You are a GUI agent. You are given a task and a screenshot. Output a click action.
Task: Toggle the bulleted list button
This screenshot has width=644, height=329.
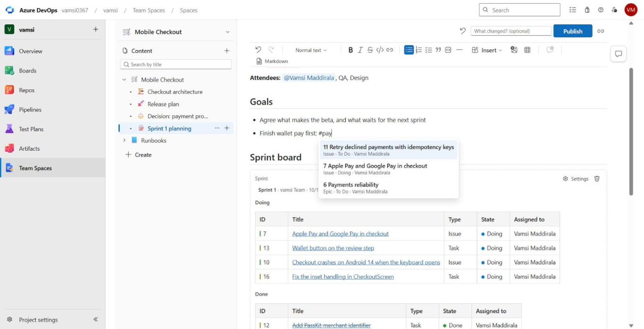click(409, 50)
